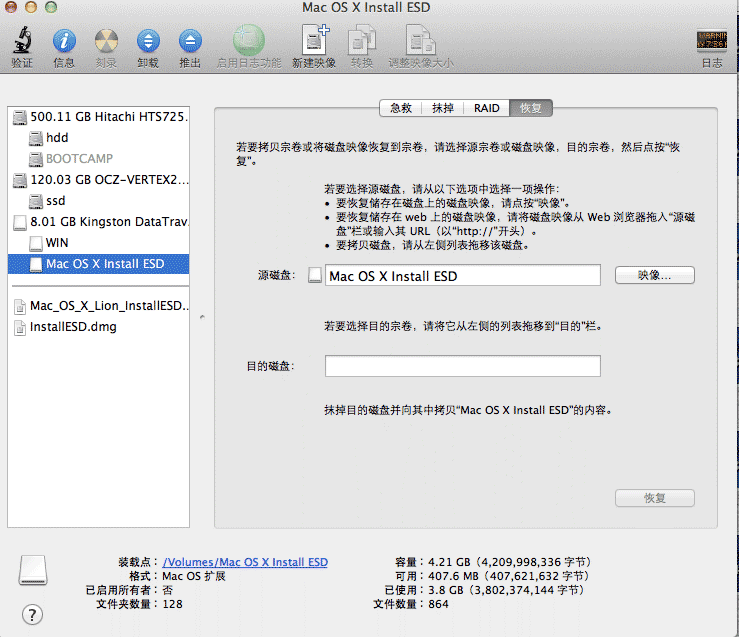
Task: Click the Hitachi 500.11 GB drive icon
Action: coord(20,117)
